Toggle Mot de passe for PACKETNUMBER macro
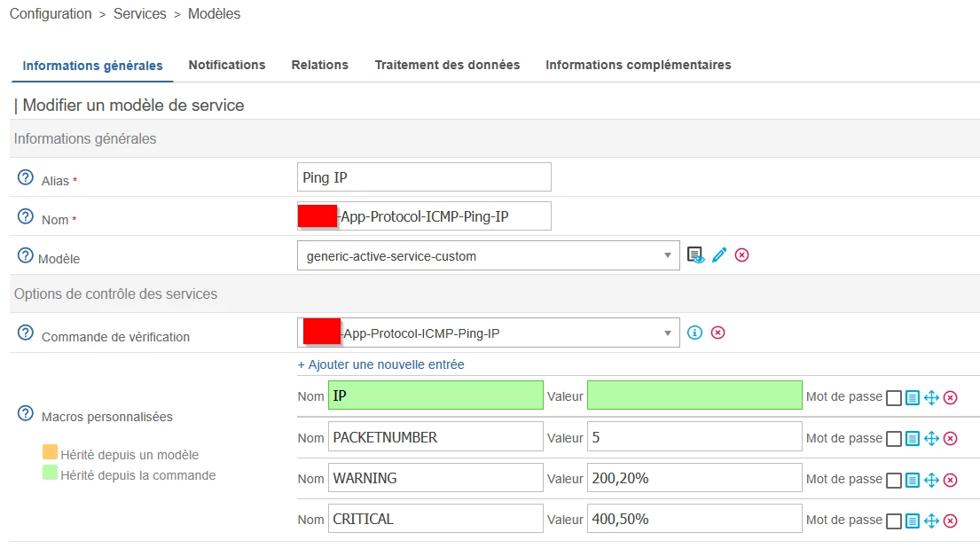 [894, 438]
